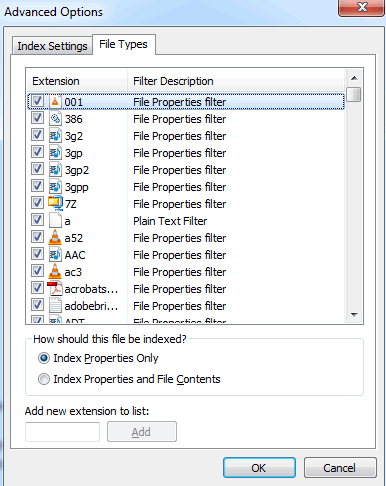386x486 pixels.
Task: Select the blank file icon for extension a
Action: pyautogui.click(x=55, y=221)
